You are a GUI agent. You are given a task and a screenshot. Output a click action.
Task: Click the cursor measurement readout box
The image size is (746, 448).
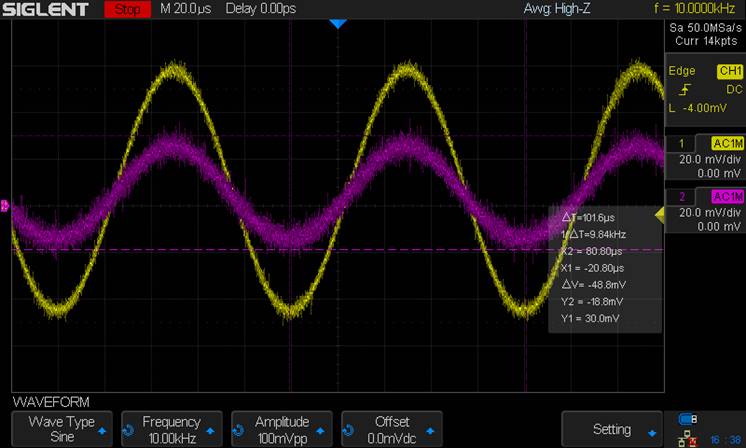pyautogui.click(x=604, y=268)
